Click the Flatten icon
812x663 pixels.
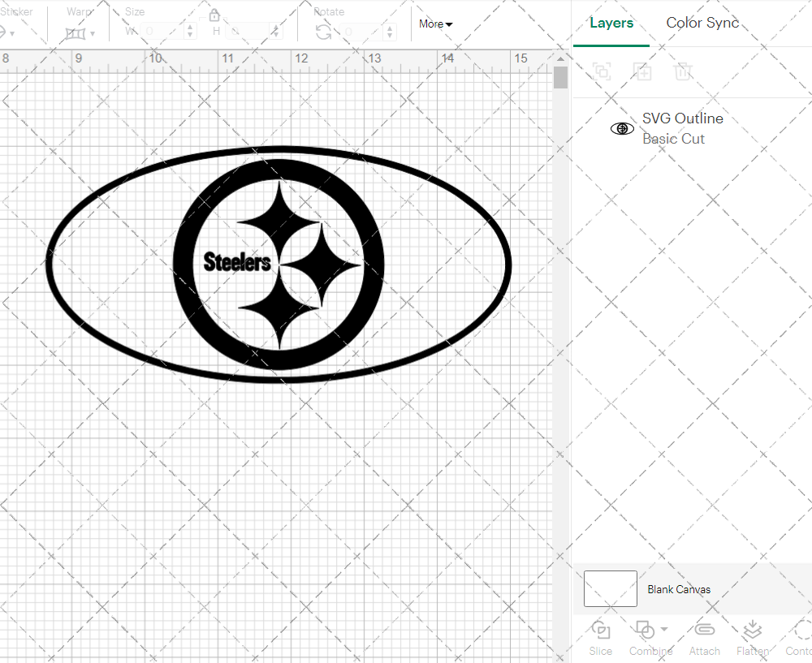(x=753, y=631)
